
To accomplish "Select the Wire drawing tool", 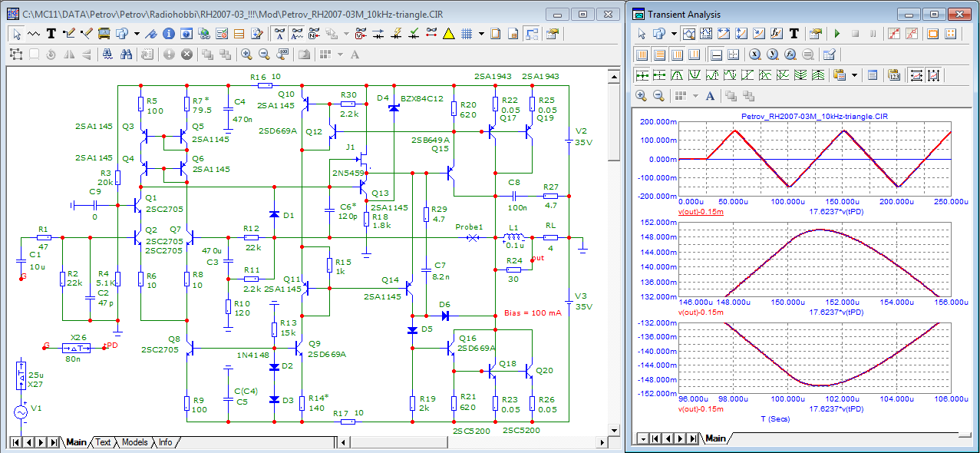I will tap(69, 34).
